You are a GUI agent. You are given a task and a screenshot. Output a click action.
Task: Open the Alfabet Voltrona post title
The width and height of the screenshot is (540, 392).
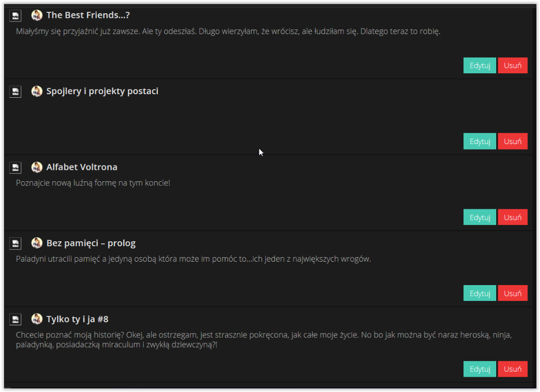82,167
